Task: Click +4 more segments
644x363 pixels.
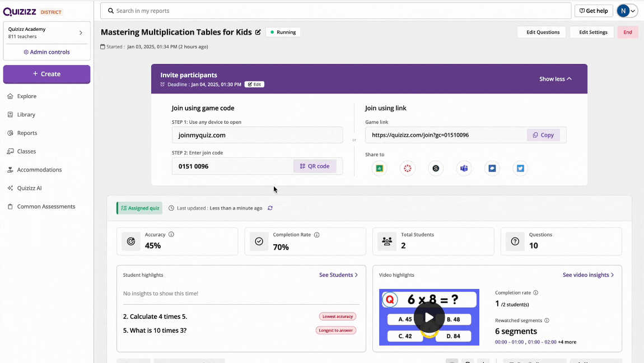Action: point(567,342)
